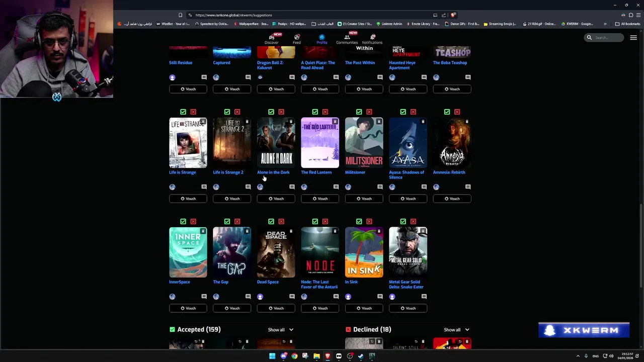Expand Show all for Accepted list
The height and width of the screenshot is (362, 644).
(x=281, y=330)
